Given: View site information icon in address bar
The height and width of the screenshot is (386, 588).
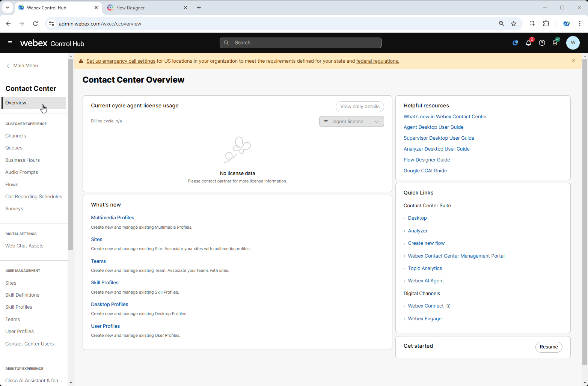Looking at the screenshot, I should tap(51, 24).
